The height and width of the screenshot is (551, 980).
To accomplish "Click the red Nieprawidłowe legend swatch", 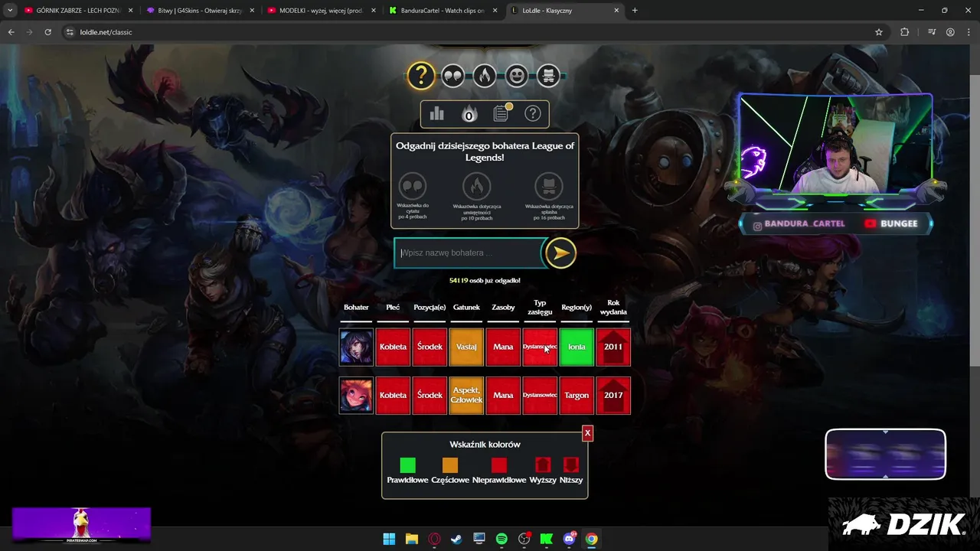I will pos(499,465).
